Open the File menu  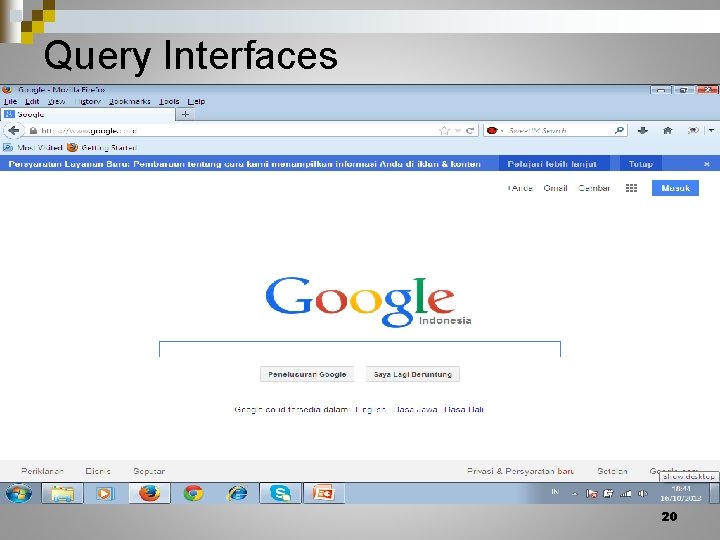click(x=10, y=101)
